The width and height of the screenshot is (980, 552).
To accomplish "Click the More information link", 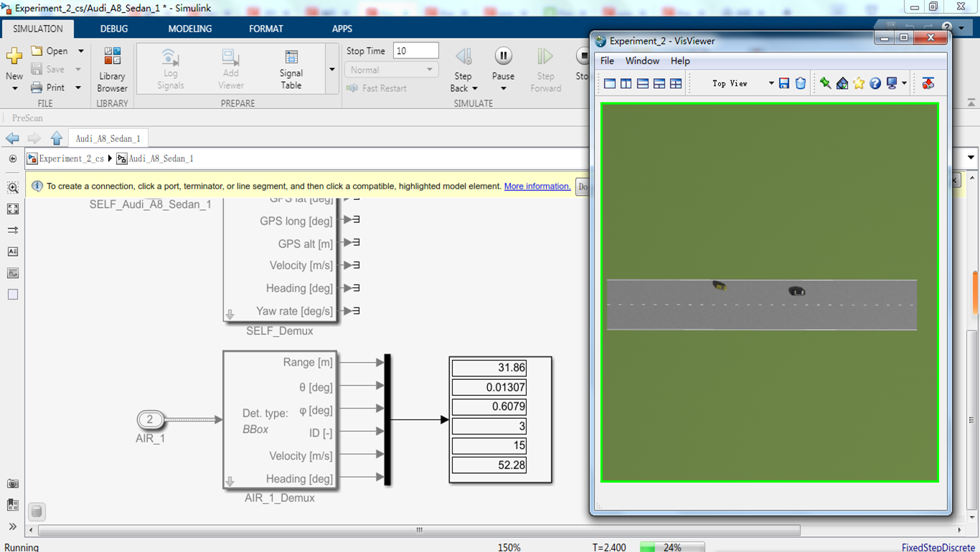I will [x=537, y=186].
